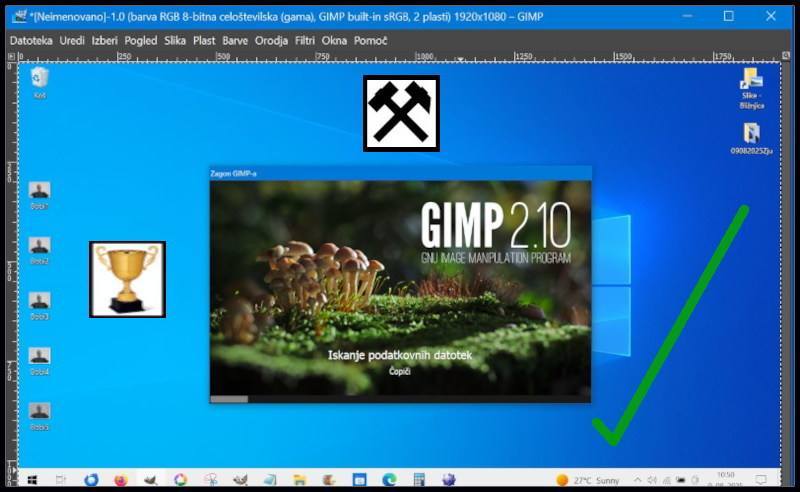Open the Okna menu
The height and width of the screenshot is (492, 800).
click(334, 40)
